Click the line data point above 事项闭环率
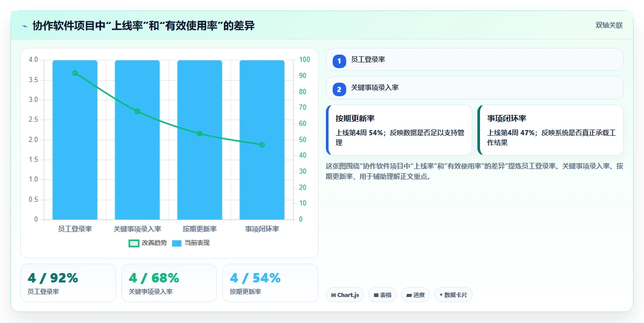The width and height of the screenshot is (644, 323). (x=262, y=145)
